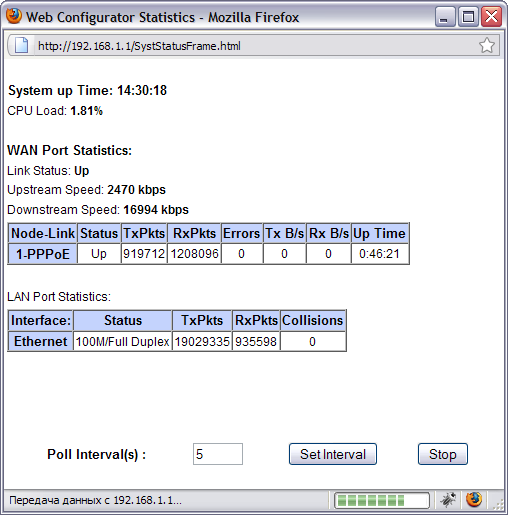Screen dimensions: 508x515
Task: Click the bug icon in the status bar
Action: click(x=448, y=500)
